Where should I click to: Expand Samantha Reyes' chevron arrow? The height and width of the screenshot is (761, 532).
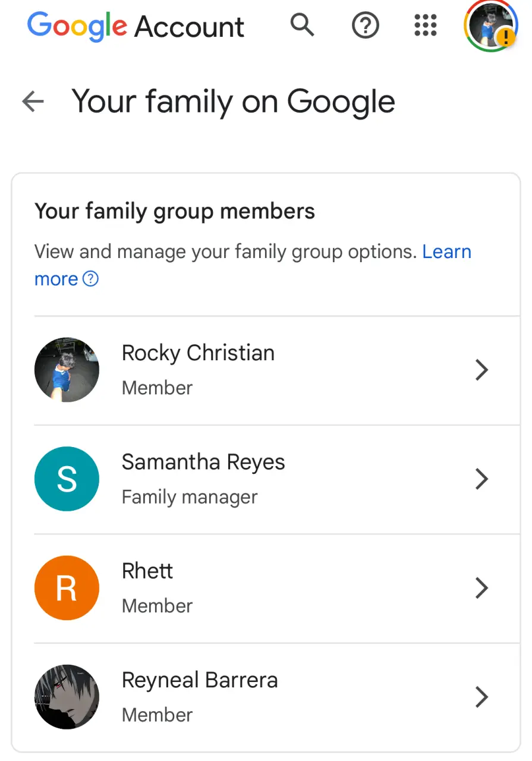click(482, 479)
